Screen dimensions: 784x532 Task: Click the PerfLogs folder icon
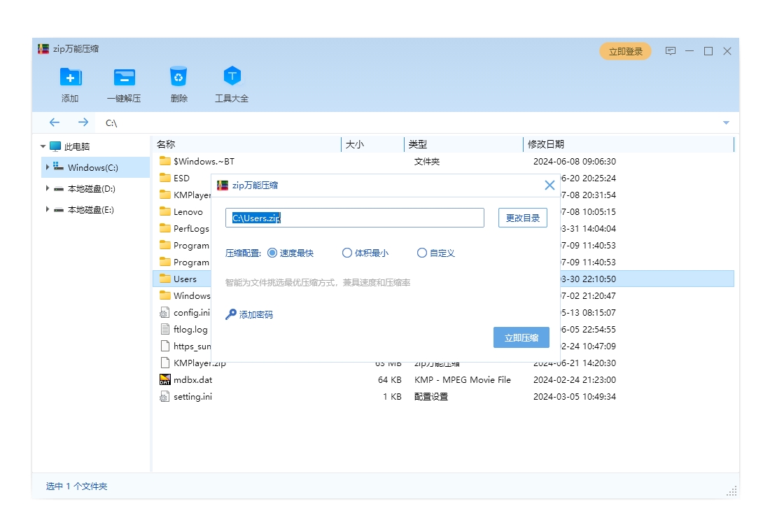pyautogui.click(x=165, y=228)
